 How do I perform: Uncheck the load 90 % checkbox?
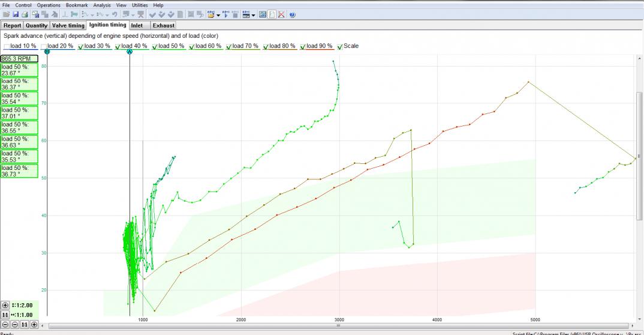point(303,46)
